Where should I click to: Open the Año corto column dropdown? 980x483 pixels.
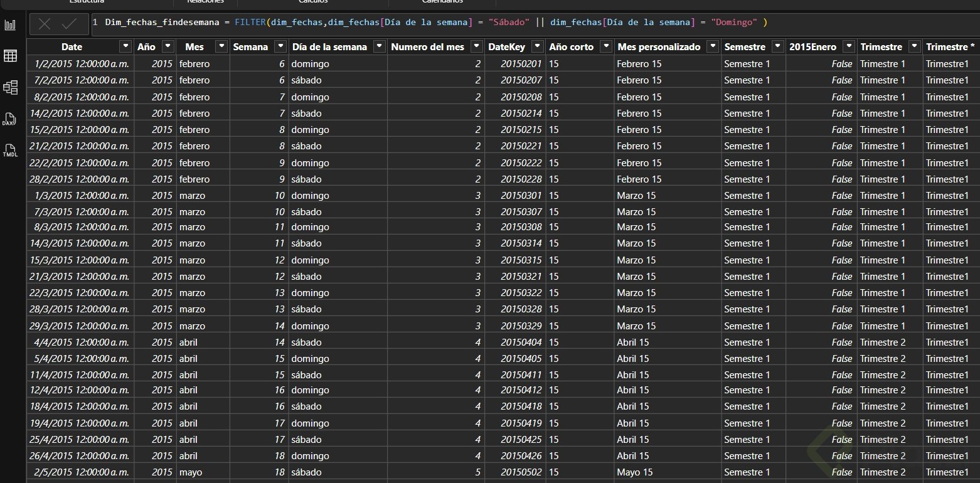(x=605, y=46)
